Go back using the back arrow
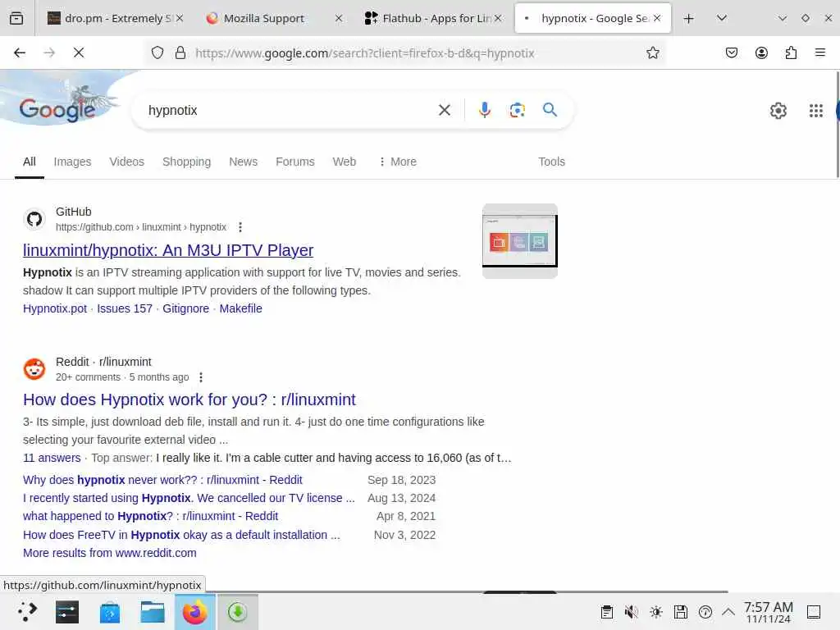 [20, 52]
